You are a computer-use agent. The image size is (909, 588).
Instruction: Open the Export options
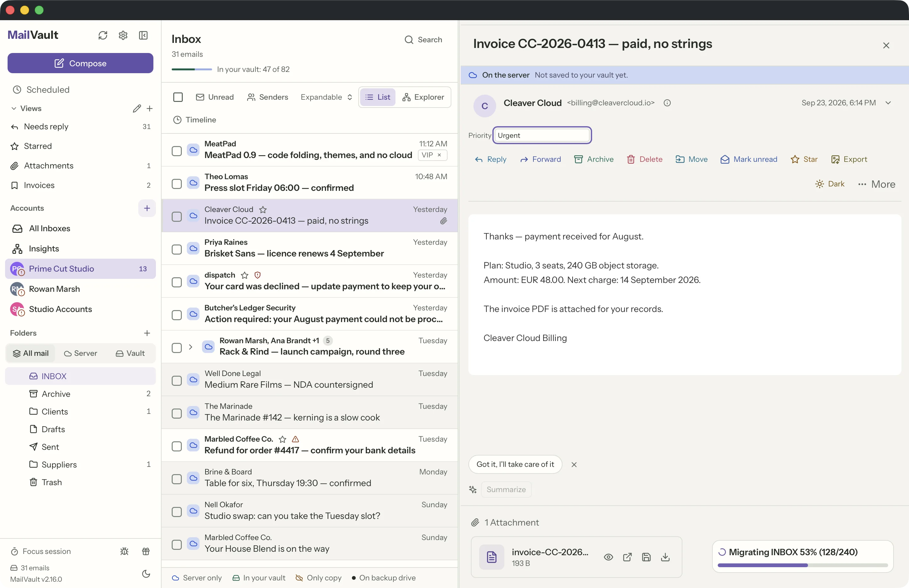[849, 159]
